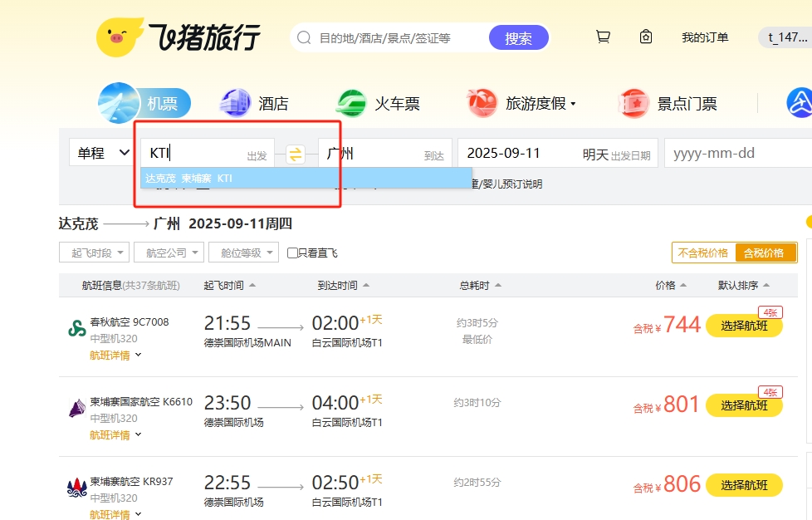The height and width of the screenshot is (520, 812).
Task: Switch to 不含税价格 display
Action: (x=703, y=253)
